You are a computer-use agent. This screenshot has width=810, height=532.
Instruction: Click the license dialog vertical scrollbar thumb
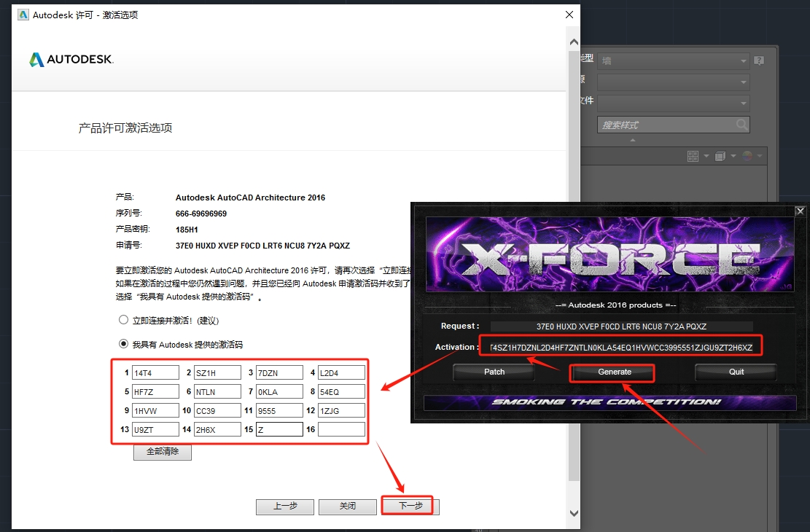pos(574,265)
